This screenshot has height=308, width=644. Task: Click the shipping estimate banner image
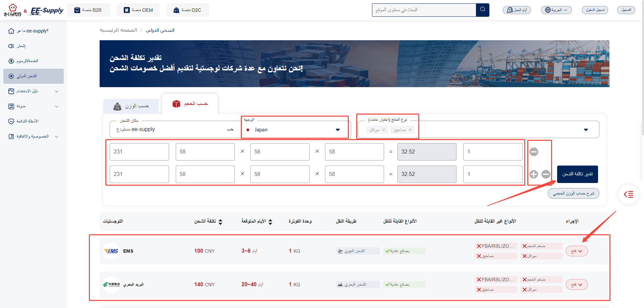point(355,64)
